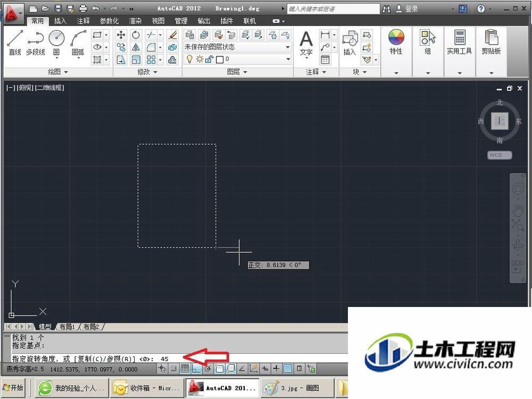Toggle Lineweight display in status bar
The image size is (532, 399).
277,369
